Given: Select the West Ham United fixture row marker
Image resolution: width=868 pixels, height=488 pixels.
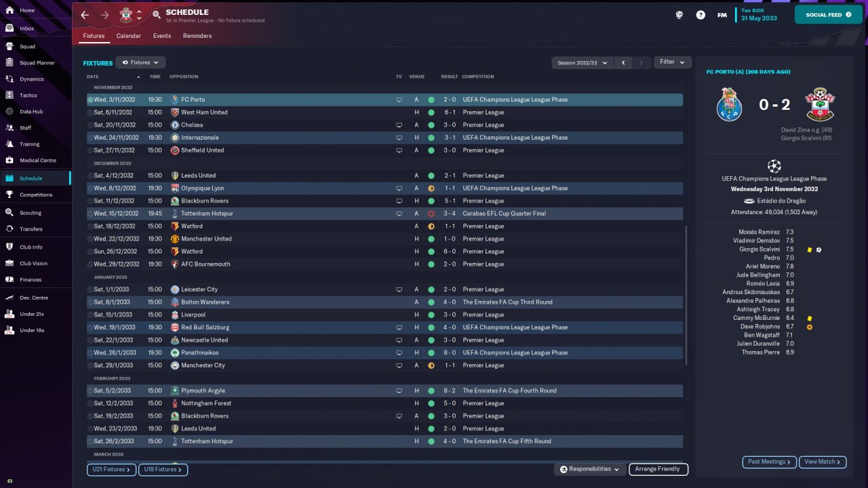Looking at the screenshot, I should (x=90, y=113).
